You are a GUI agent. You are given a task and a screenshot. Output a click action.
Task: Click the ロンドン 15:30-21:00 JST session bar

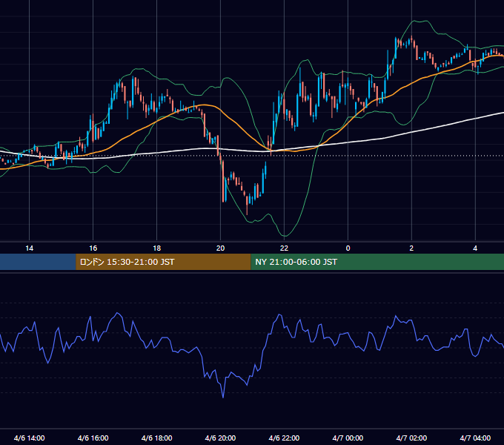pos(163,262)
